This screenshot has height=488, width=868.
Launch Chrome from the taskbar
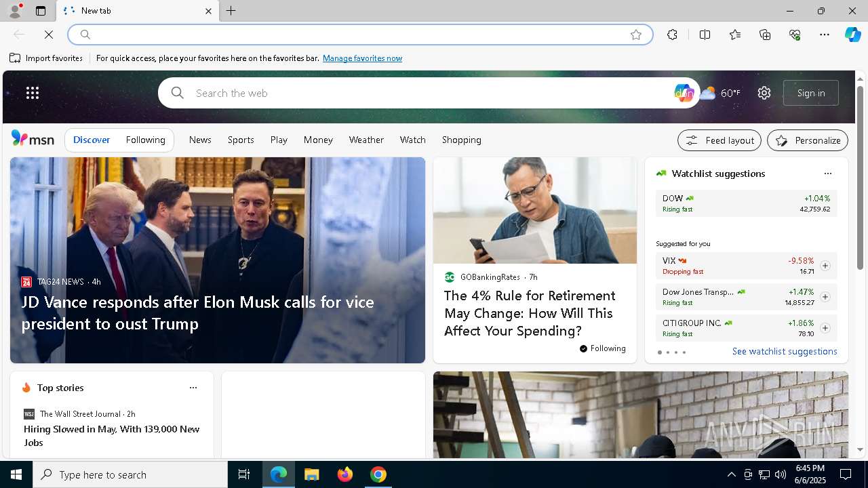378,474
